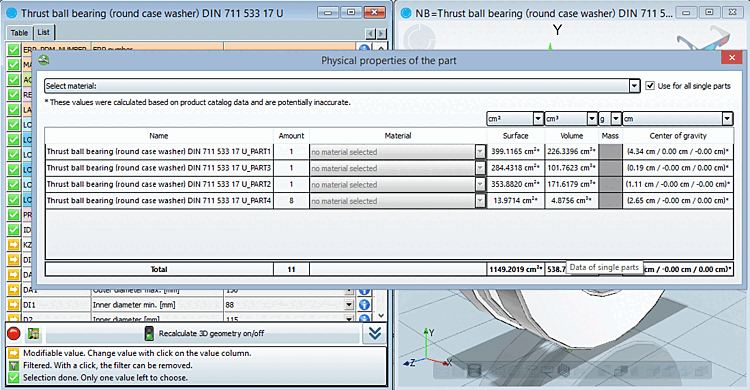The height and width of the screenshot is (390, 750).
Task: Click the yellow arrow icon beside DI1
Action: 13,304
